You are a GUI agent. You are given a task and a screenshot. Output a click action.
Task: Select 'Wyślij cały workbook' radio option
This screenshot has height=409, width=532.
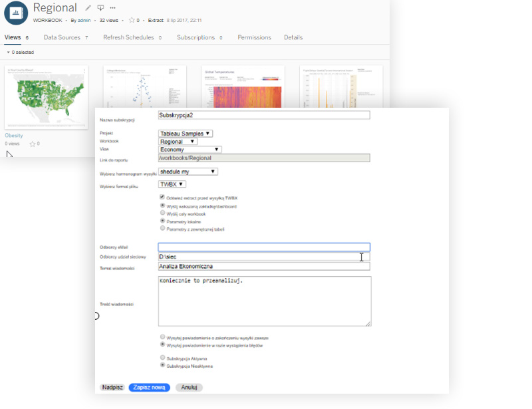[162, 213]
